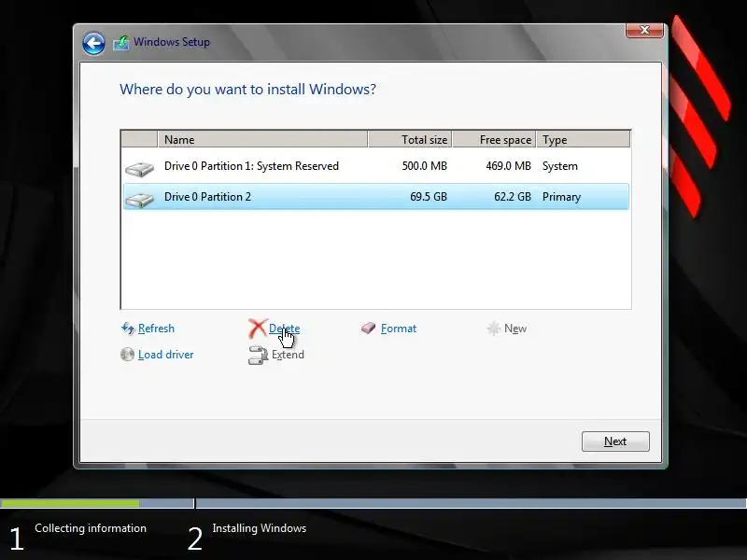Close the Windows Setup window

coord(644,30)
